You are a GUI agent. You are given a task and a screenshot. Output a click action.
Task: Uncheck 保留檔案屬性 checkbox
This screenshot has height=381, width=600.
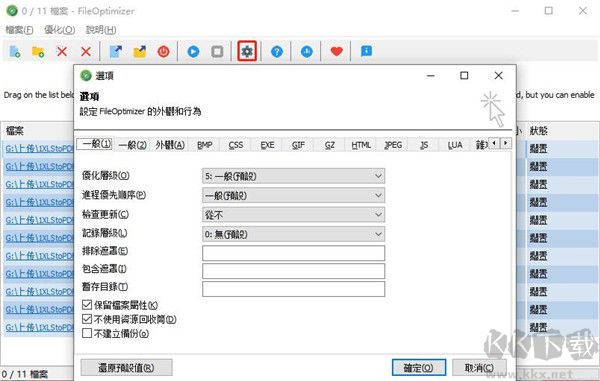pyautogui.click(x=87, y=305)
